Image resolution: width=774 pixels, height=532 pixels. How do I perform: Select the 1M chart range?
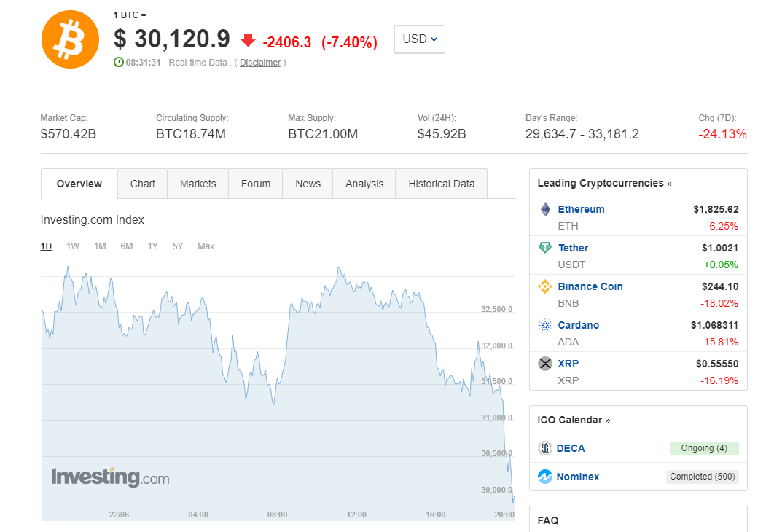(x=100, y=246)
